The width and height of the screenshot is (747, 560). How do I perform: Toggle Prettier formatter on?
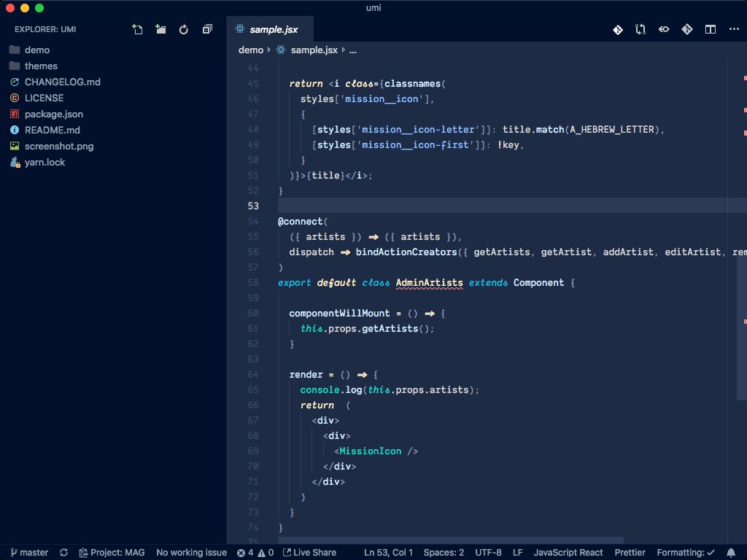tap(630, 552)
